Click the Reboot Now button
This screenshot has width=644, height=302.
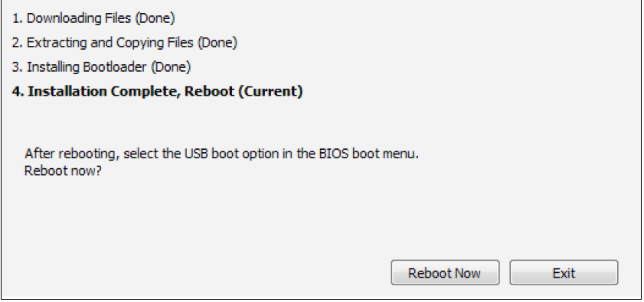tap(445, 272)
